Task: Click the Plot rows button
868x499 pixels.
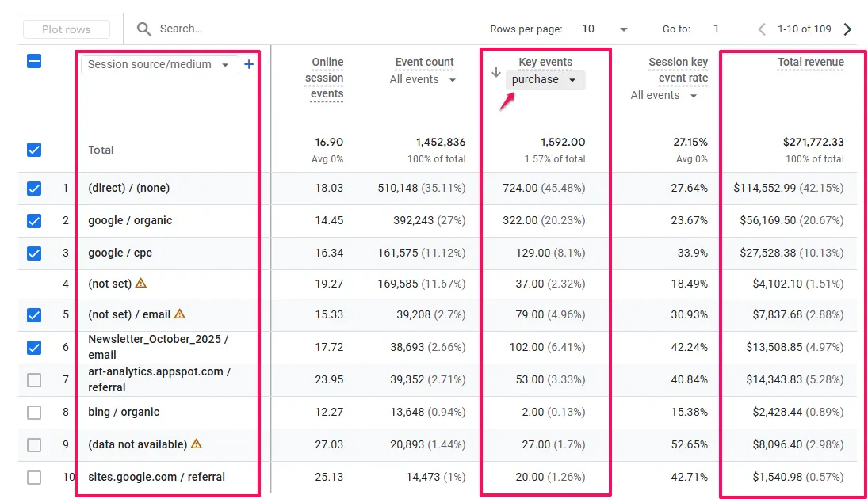Action: (x=67, y=29)
